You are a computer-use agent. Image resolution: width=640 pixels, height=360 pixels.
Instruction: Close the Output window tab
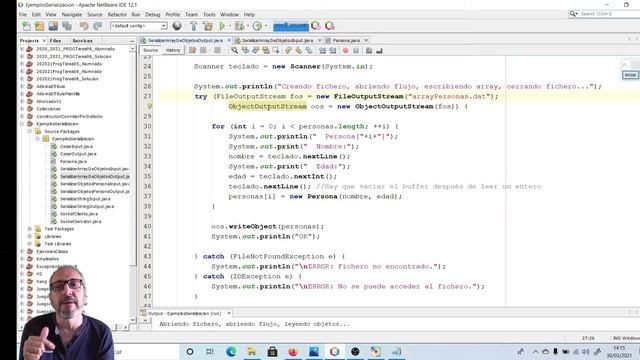pos(229,313)
